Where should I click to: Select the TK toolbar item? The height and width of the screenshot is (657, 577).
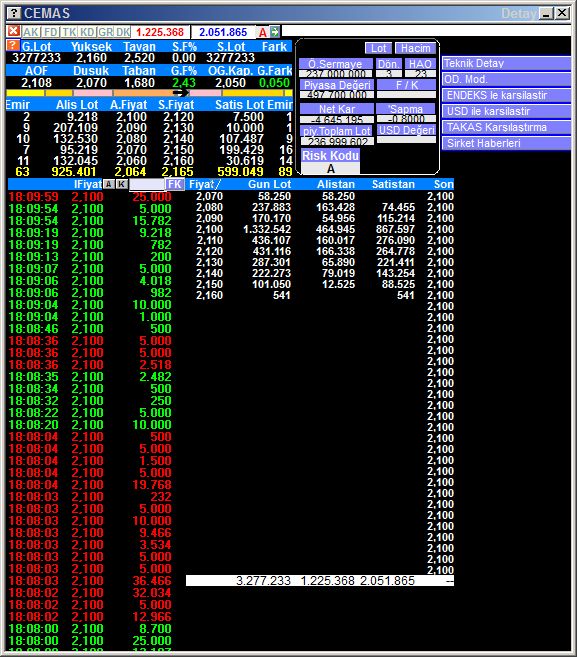(x=69, y=32)
